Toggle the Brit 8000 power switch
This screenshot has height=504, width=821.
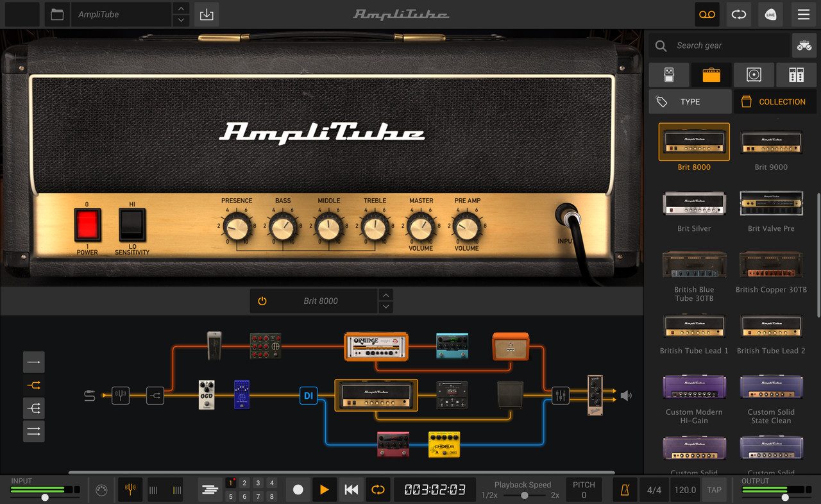click(x=262, y=300)
